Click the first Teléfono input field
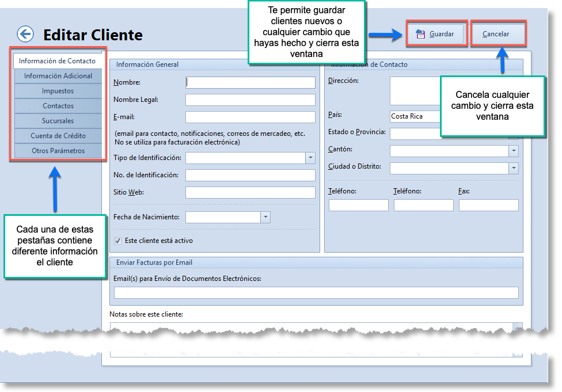The width and height of the screenshot is (562, 392). 358,205
